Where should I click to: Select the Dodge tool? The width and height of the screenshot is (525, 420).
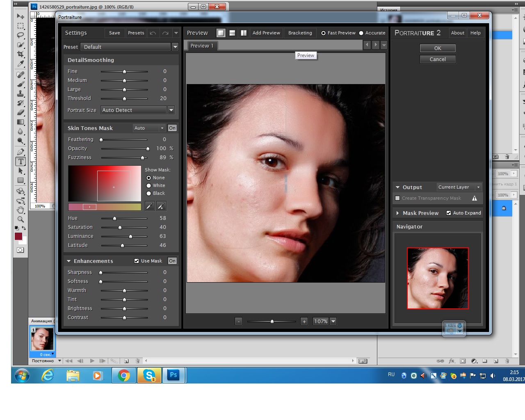pos(20,141)
